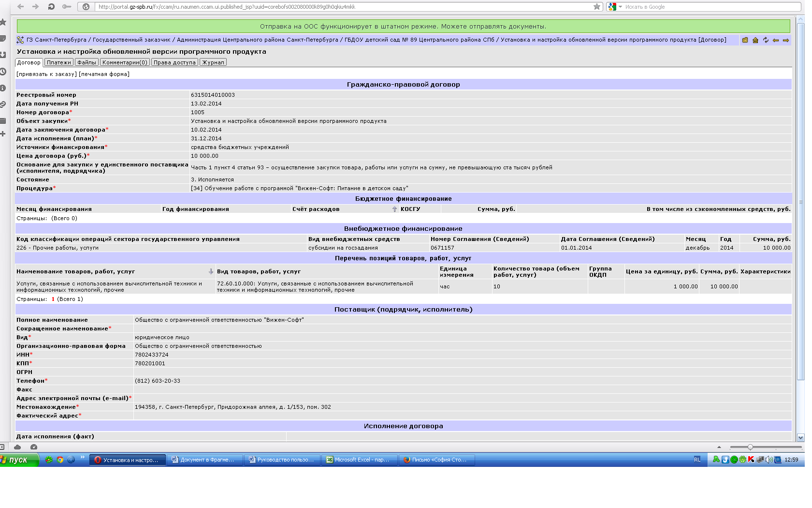
Task: Switch to the 'Файлы' tab
Action: [x=87, y=62]
